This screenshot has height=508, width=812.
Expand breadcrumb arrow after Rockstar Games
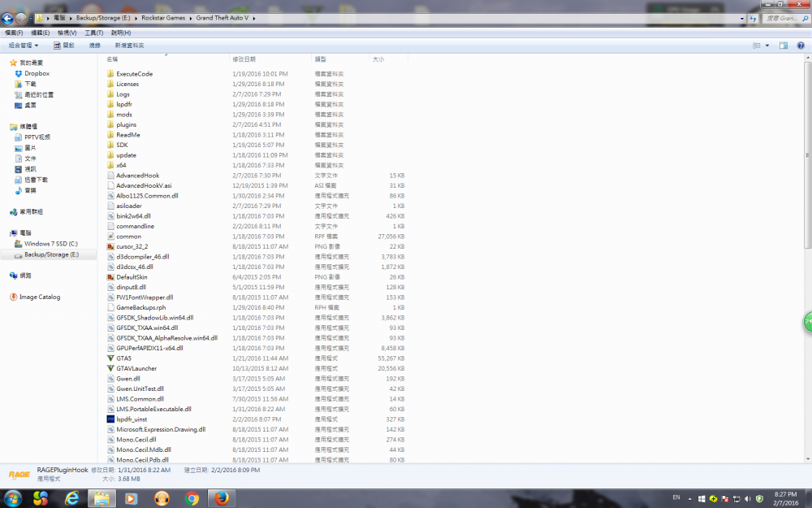[x=190, y=18]
